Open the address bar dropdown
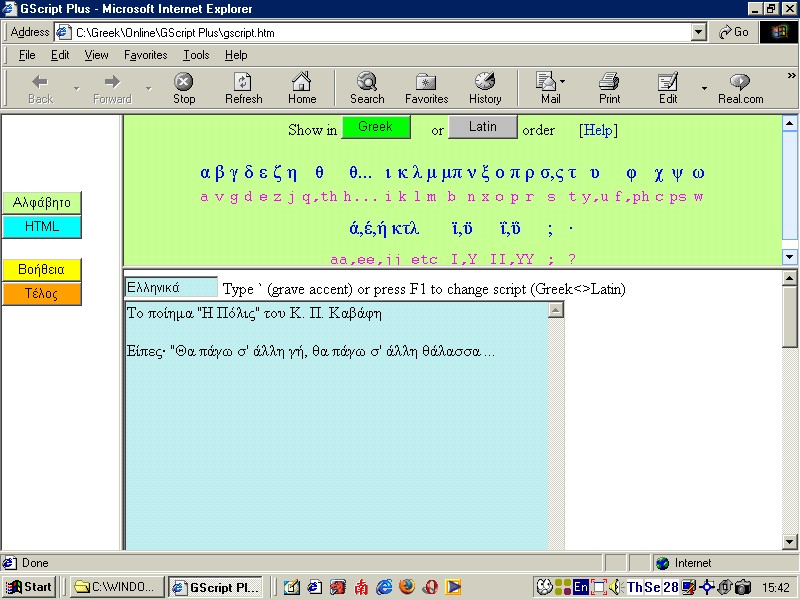 coord(698,31)
